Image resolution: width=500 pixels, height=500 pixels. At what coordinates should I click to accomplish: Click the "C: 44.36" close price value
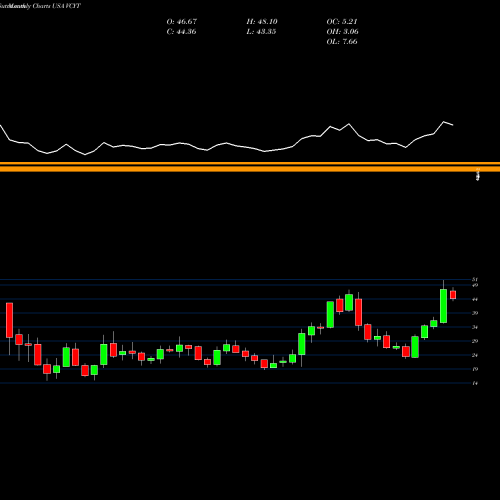click(x=181, y=32)
